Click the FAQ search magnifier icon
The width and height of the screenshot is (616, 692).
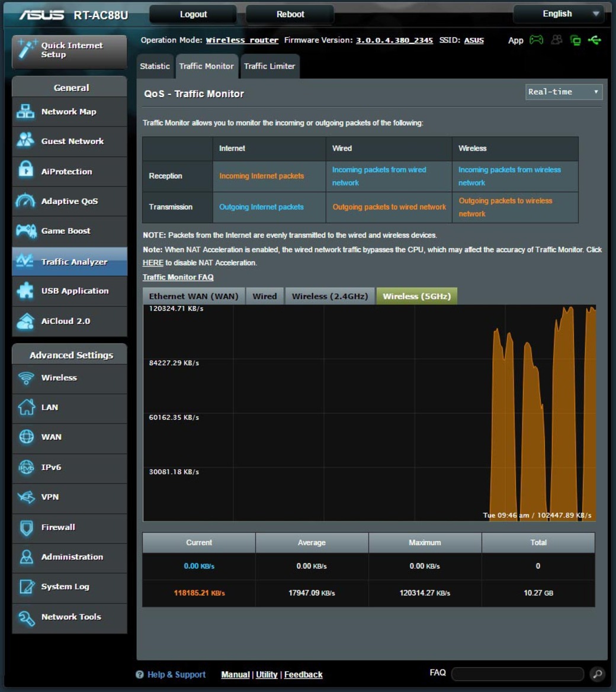[598, 674]
